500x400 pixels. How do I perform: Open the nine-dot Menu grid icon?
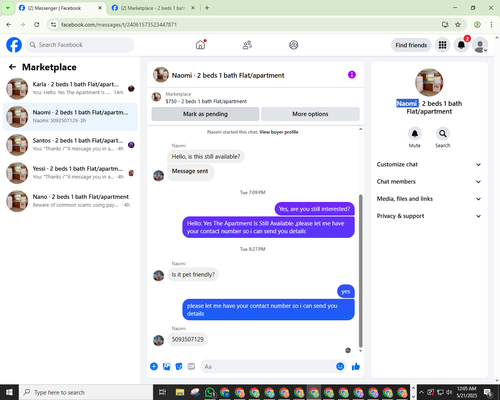click(442, 45)
